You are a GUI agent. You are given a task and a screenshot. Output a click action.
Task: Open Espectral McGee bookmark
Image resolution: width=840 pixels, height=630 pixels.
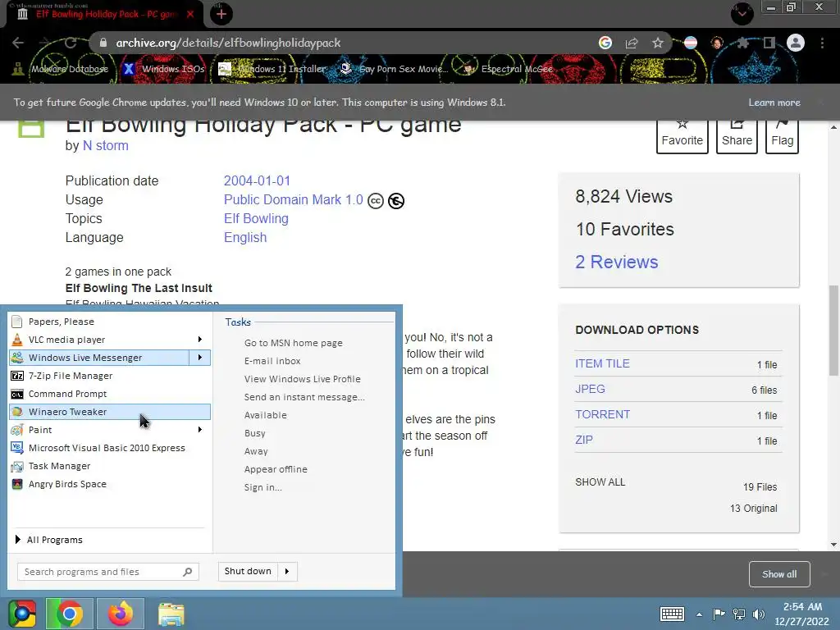pos(507,69)
